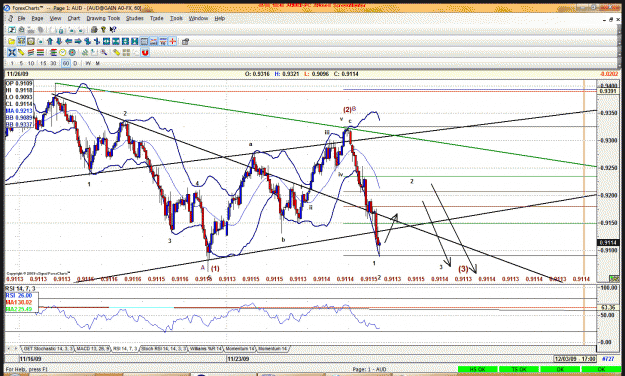
Task: Select the 10-minute timeframe button
Action: 31,63
